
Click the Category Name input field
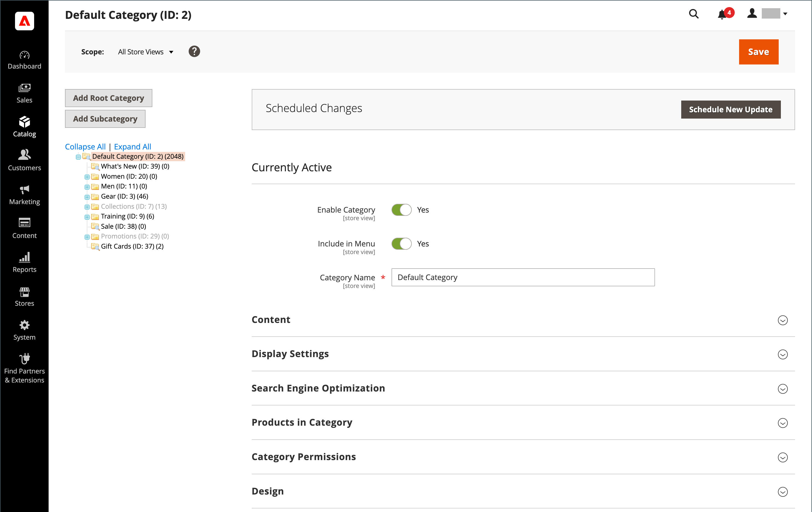point(523,277)
